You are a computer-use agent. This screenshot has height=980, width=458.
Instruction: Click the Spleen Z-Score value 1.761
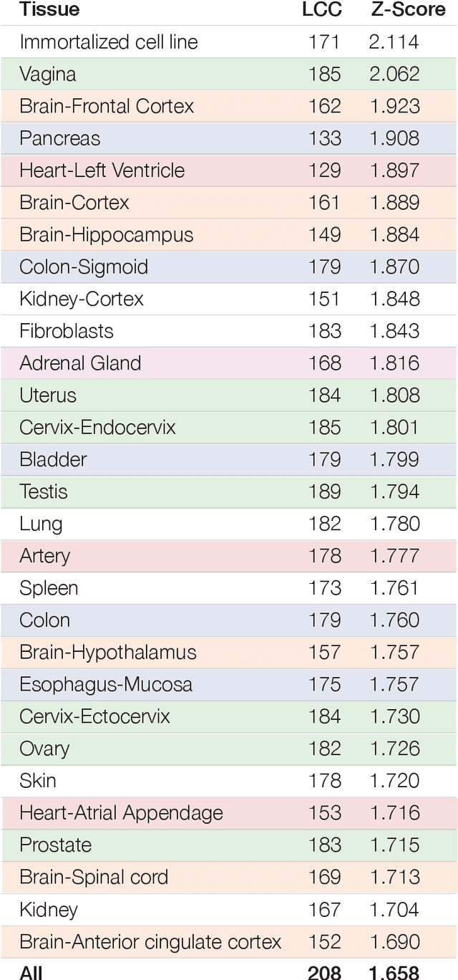pos(394,588)
